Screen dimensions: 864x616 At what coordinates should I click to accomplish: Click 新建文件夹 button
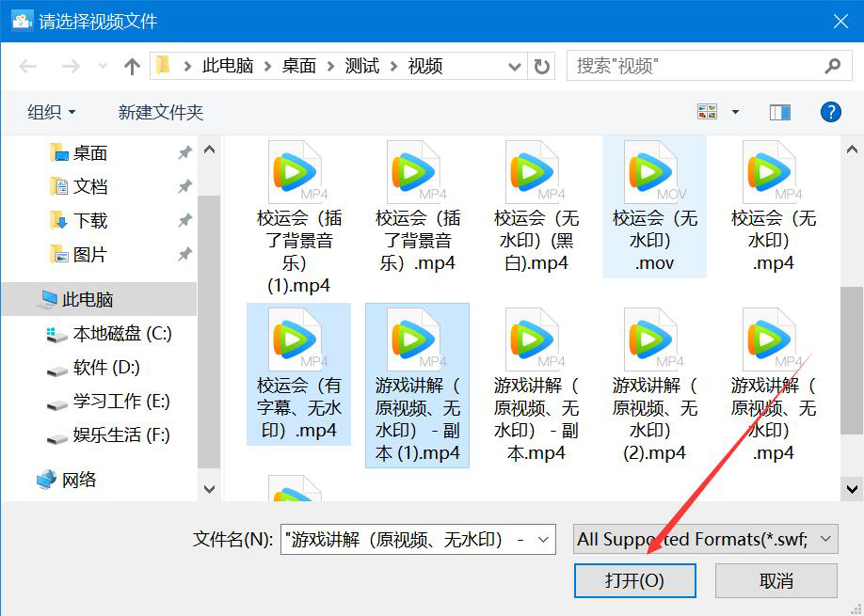coord(160,112)
